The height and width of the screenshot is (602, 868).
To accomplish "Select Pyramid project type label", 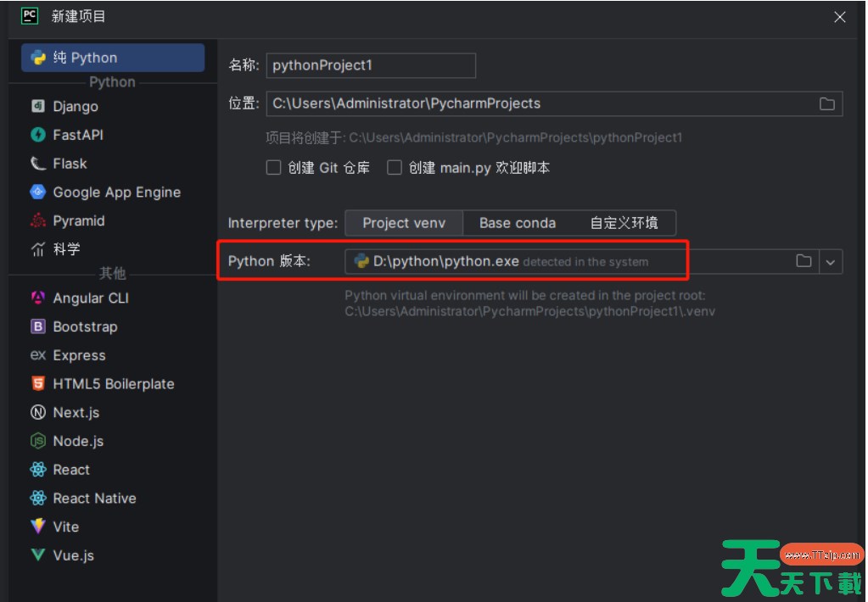I will [x=79, y=220].
